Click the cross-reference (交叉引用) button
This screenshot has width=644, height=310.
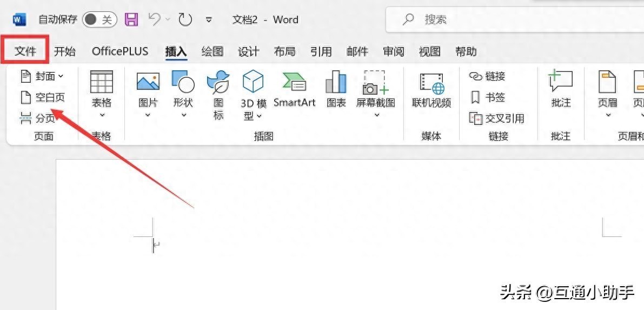(x=497, y=118)
